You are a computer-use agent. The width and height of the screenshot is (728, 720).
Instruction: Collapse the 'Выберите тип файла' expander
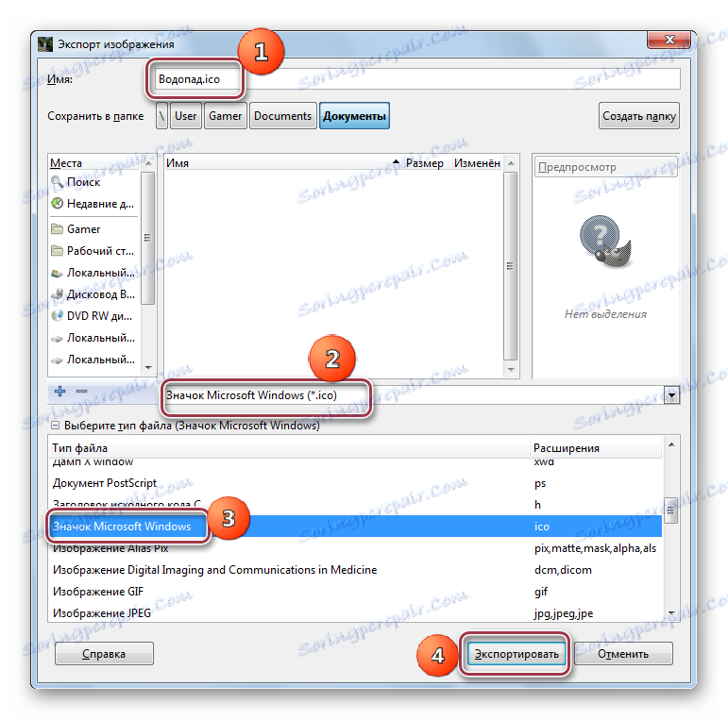coord(55,425)
